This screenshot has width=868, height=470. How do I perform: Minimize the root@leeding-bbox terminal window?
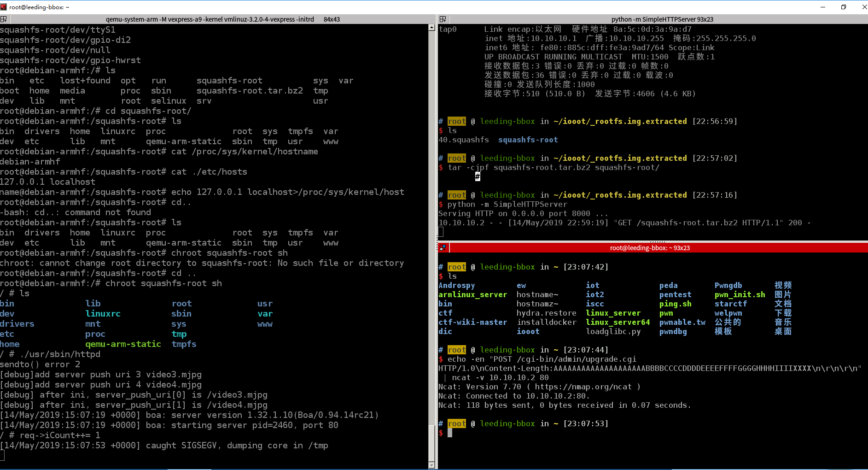[823, 7]
